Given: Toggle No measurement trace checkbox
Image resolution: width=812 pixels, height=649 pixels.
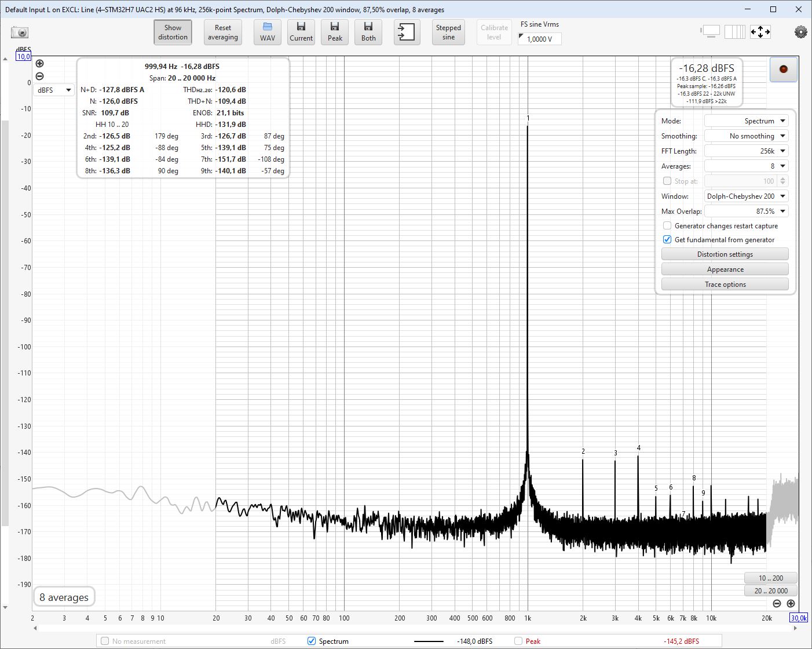Looking at the screenshot, I should [105, 641].
